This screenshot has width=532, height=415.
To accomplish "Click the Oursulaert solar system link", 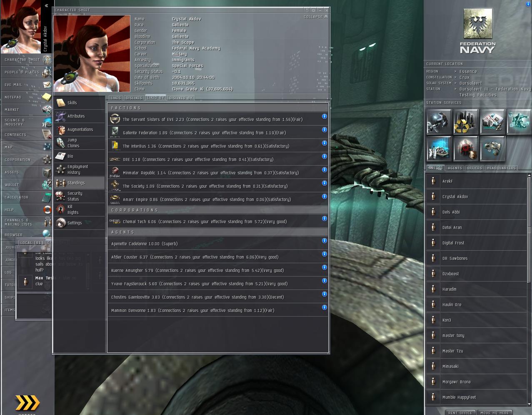I will click(x=470, y=83).
